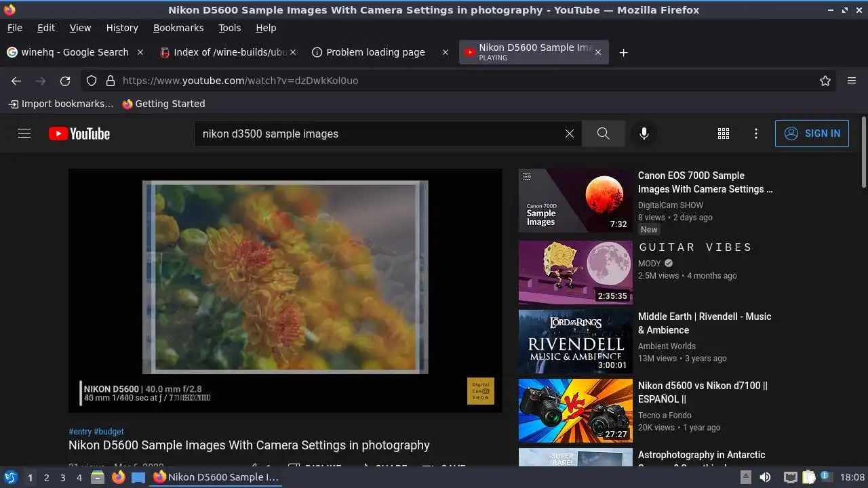
Task: Close the Problem loading page tab
Action: 446,52
